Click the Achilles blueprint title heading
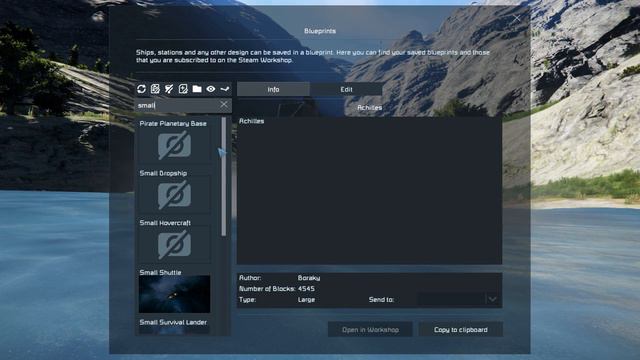640x360 pixels. click(x=369, y=107)
